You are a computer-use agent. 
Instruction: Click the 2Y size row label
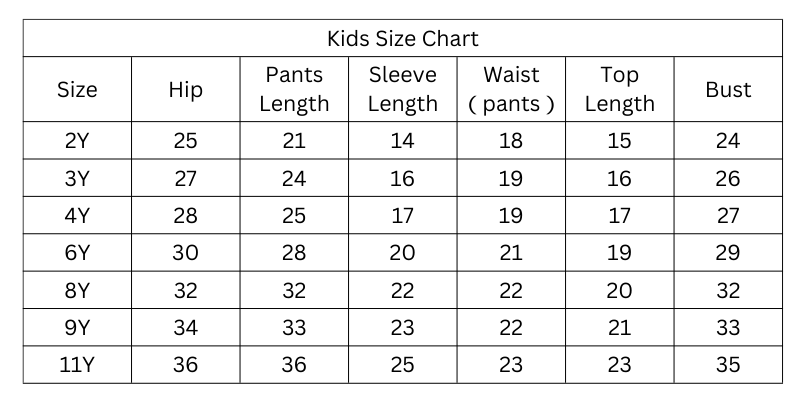pyautogui.click(x=77, y=141)
